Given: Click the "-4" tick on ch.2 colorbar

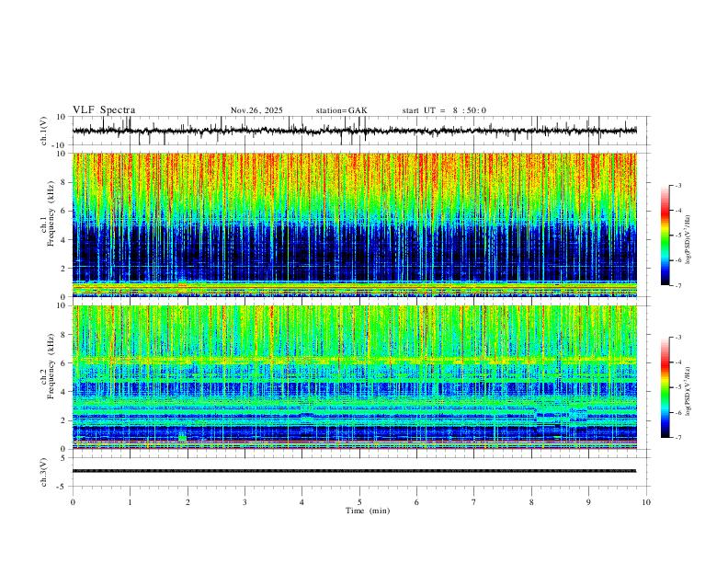Looking at the screenshot, I should click(x=677, y=362).
